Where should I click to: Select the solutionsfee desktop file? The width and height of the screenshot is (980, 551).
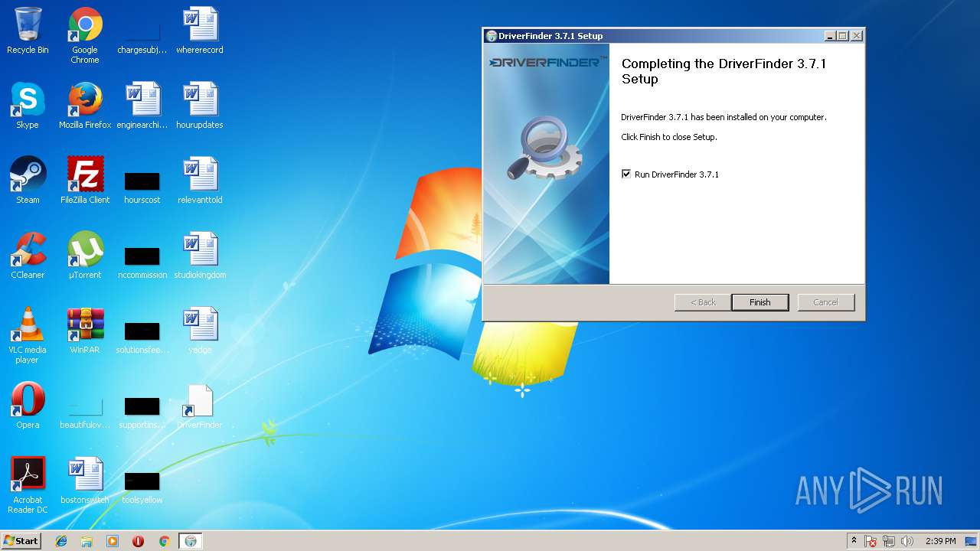(x=142, y=337)
